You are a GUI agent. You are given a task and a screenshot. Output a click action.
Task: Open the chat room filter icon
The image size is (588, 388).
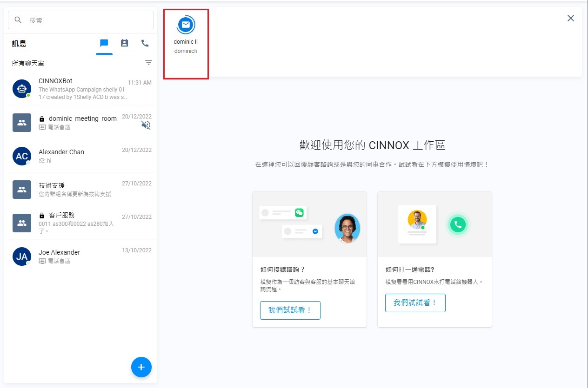coord(148,62)
